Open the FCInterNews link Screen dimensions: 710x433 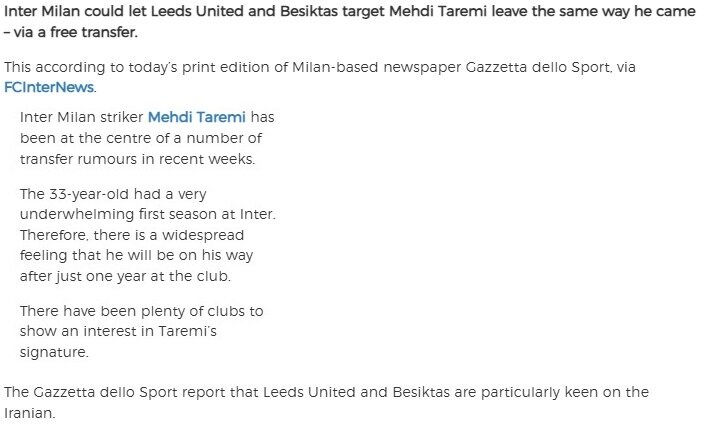[x=49, y=87]
